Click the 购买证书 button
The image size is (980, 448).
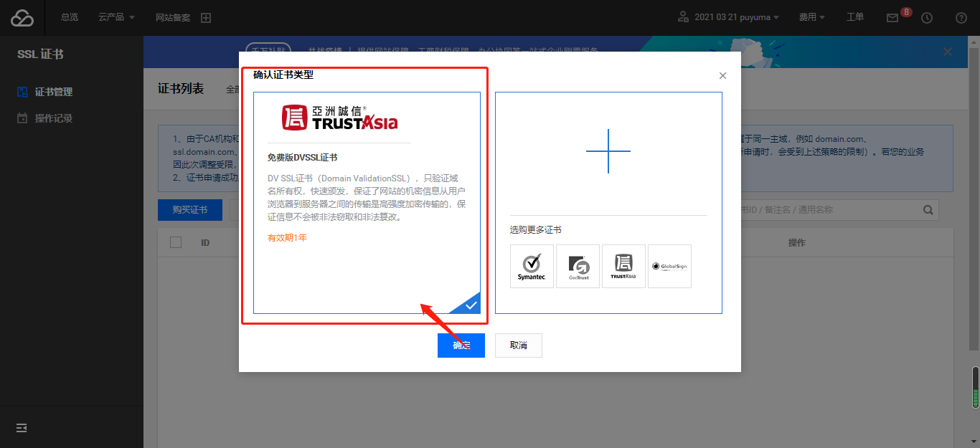[x=189, y=209]
